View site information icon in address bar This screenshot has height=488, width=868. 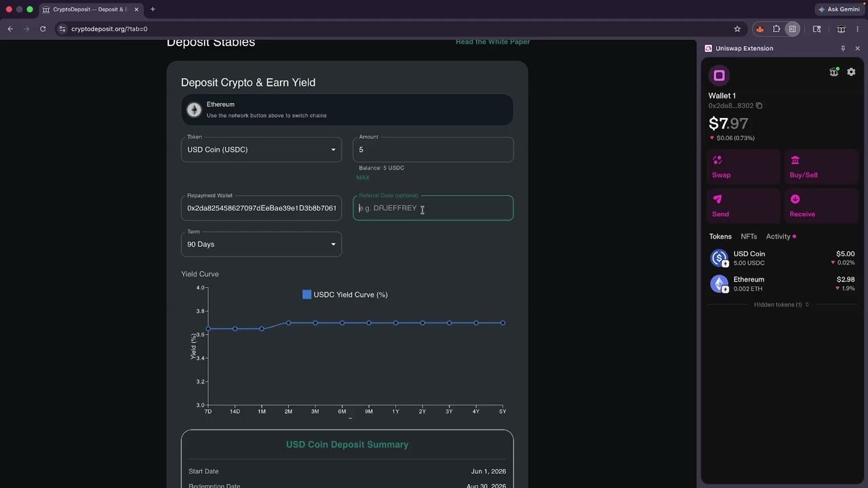coord(62,29)
